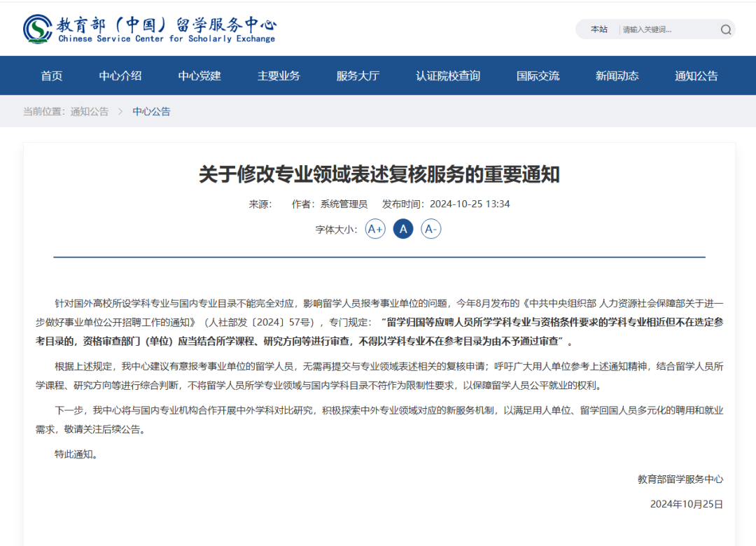The height and width of the screenshot is (546, 756).
Task: Open the 中心介绍 menu item
Action: [120, 76]
